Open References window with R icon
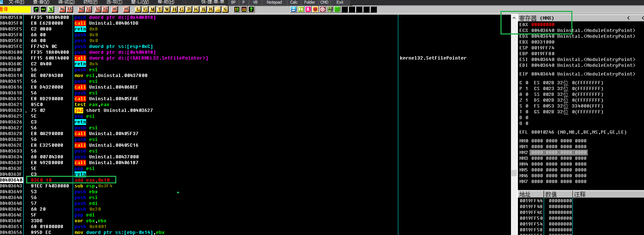This screenshot has width=644, height=235. (211, 9)
